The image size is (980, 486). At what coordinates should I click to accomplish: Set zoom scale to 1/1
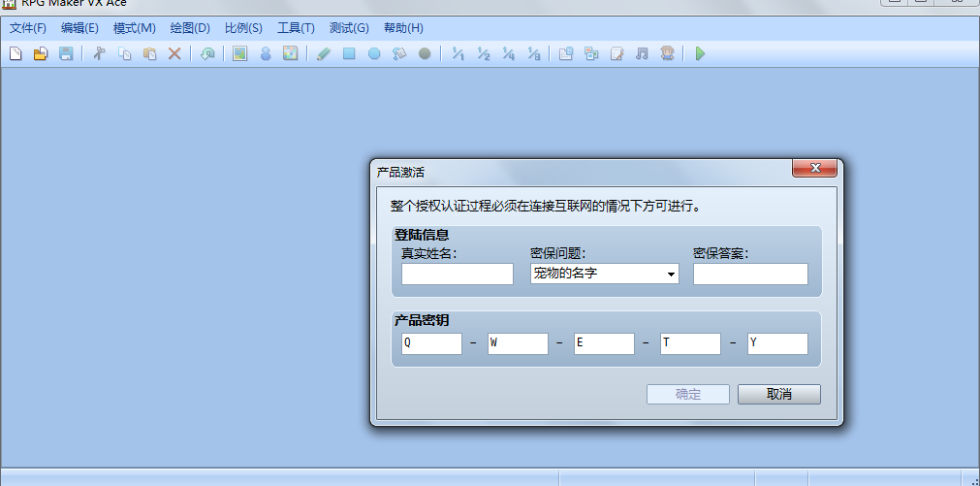458,53
